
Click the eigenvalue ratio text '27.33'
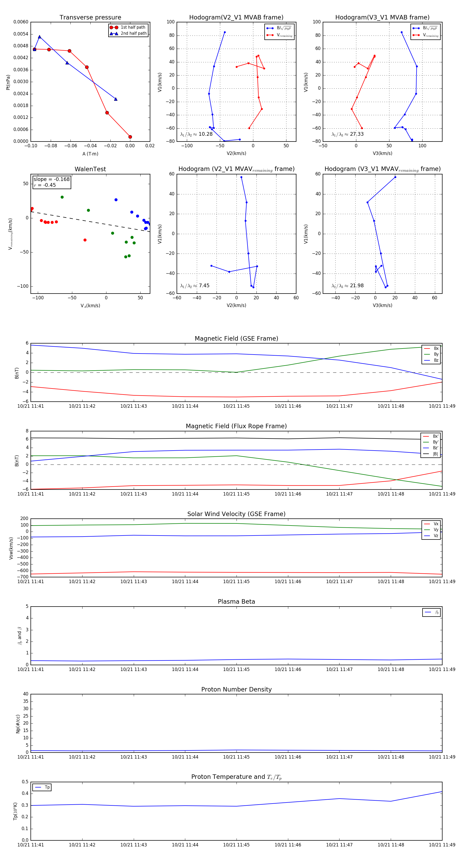point(357,134)
